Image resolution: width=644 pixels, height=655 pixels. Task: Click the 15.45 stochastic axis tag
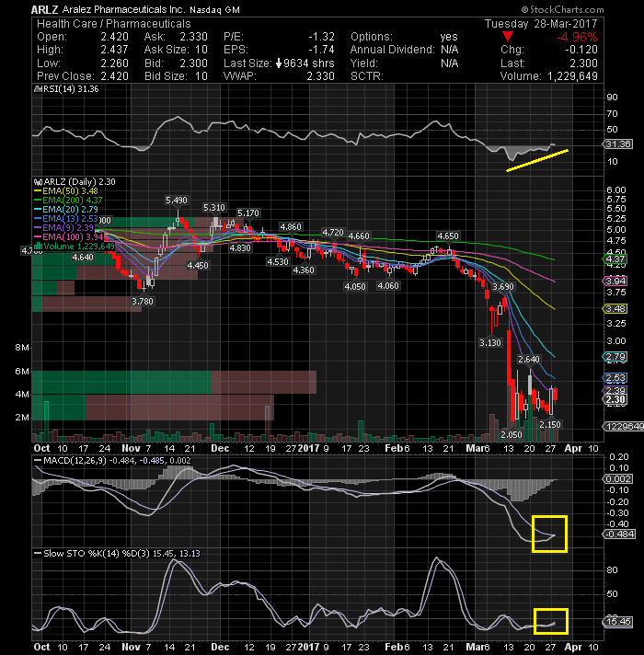(618, 622)
